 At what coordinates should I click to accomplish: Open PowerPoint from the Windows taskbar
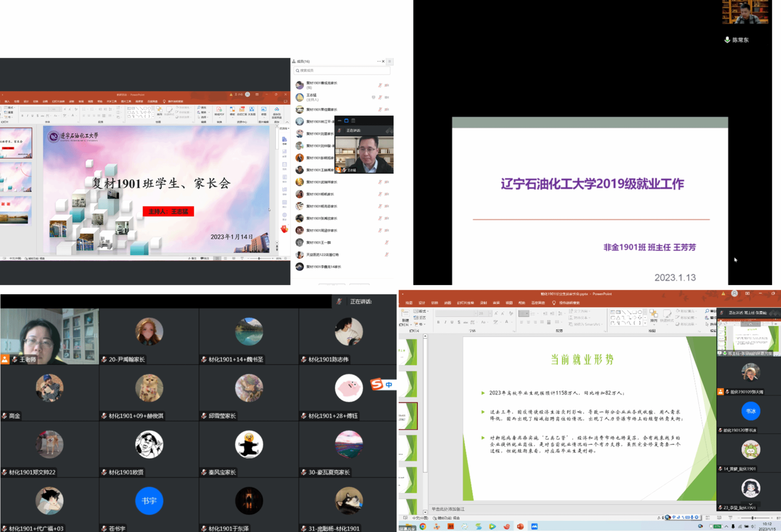pyautogui.click(x=520, y=527)
